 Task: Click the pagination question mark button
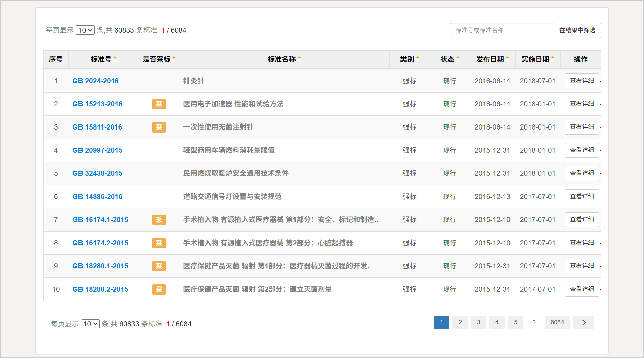pyautogui.click(x=534, y=322)
